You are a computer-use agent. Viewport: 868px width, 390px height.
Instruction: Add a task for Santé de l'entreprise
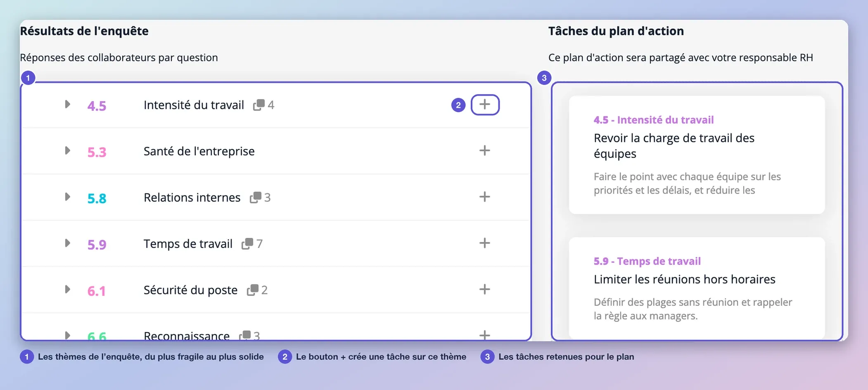point(484,150)
